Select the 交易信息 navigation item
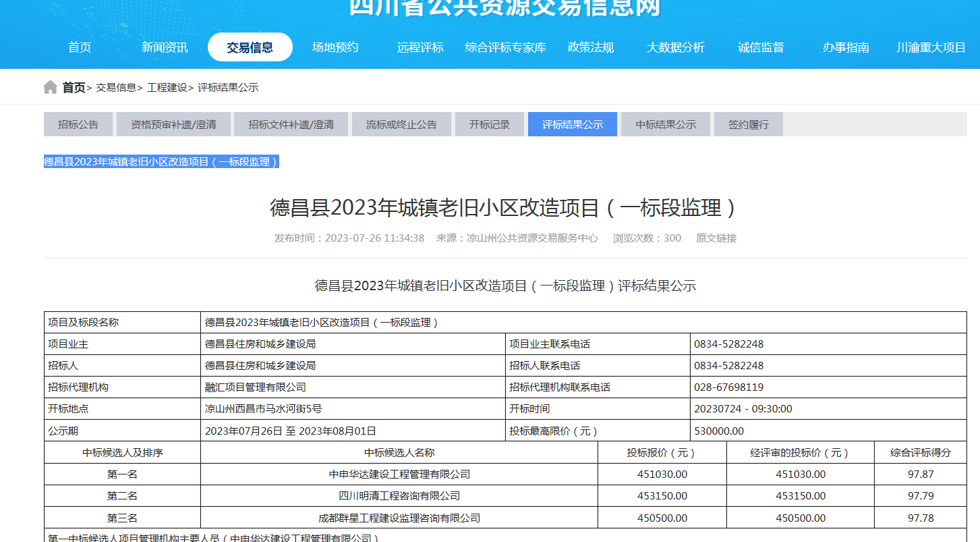Image resolution: width=980 pixels, height=542 pixels. tap(250, 47)
